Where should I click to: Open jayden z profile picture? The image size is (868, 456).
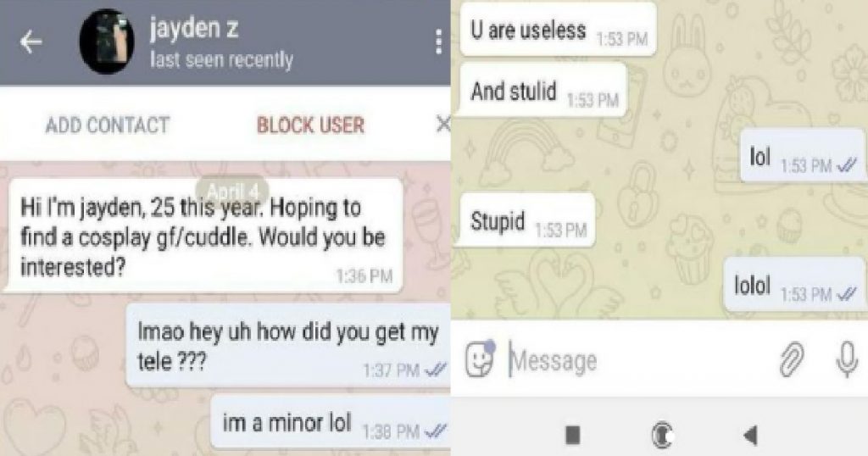coord(107,42)
